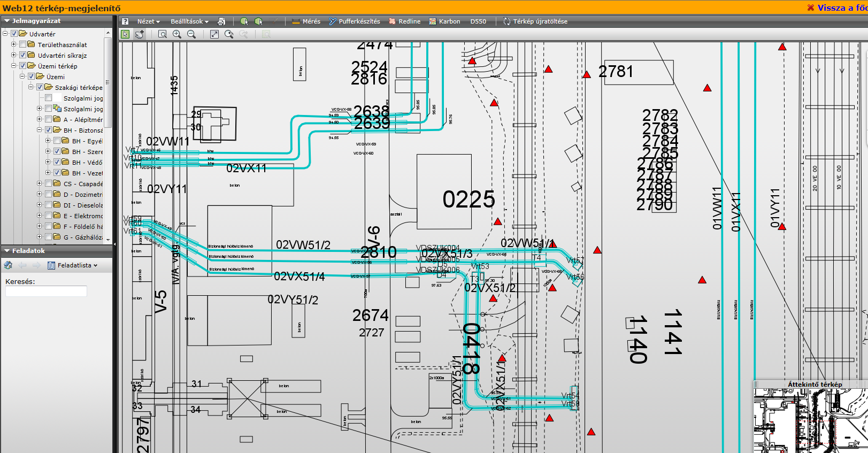Open the Feladatlista dropdown
This screenshot has height=453, width=868.
[x=73, y=265]
